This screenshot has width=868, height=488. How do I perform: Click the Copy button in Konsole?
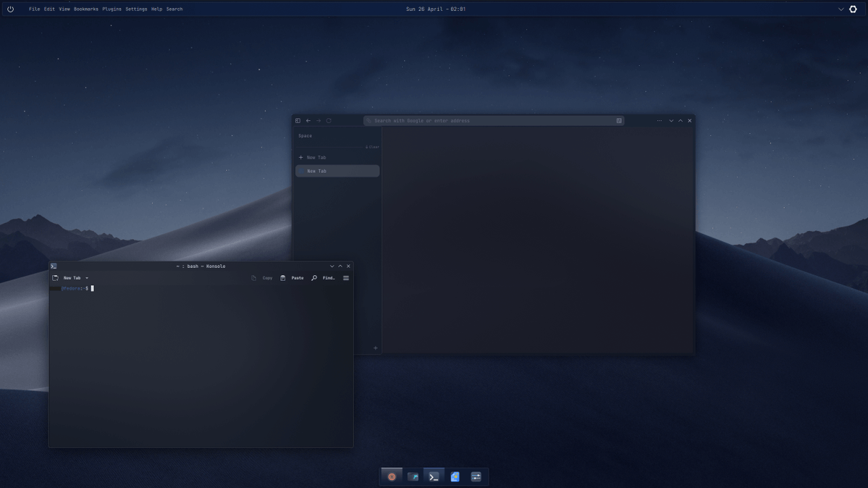262,278
